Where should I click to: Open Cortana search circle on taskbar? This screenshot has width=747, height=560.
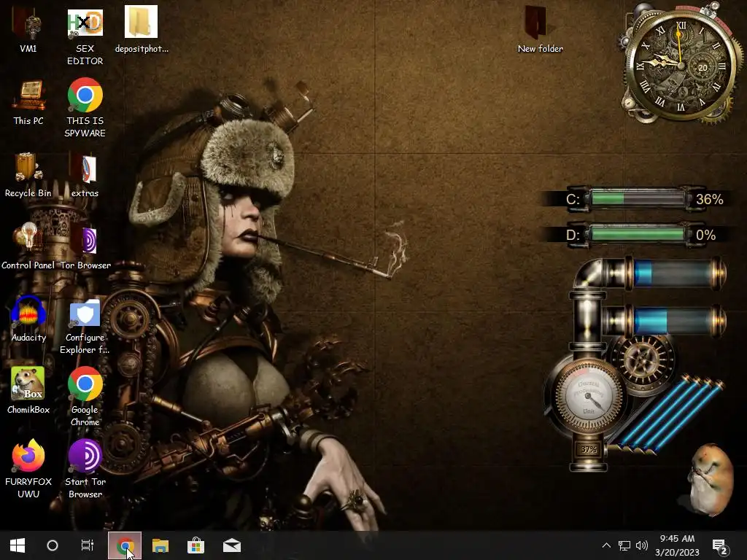53,545
